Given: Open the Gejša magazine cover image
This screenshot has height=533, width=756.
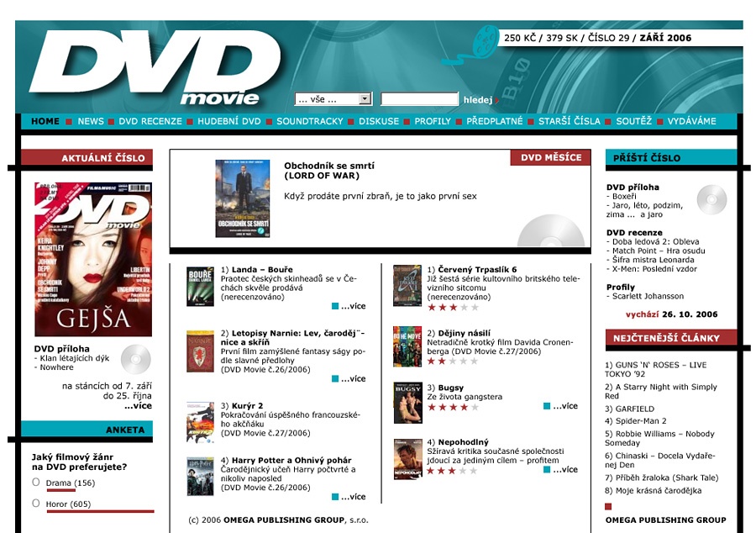Looking at the screenshot, I should (93, 259).
